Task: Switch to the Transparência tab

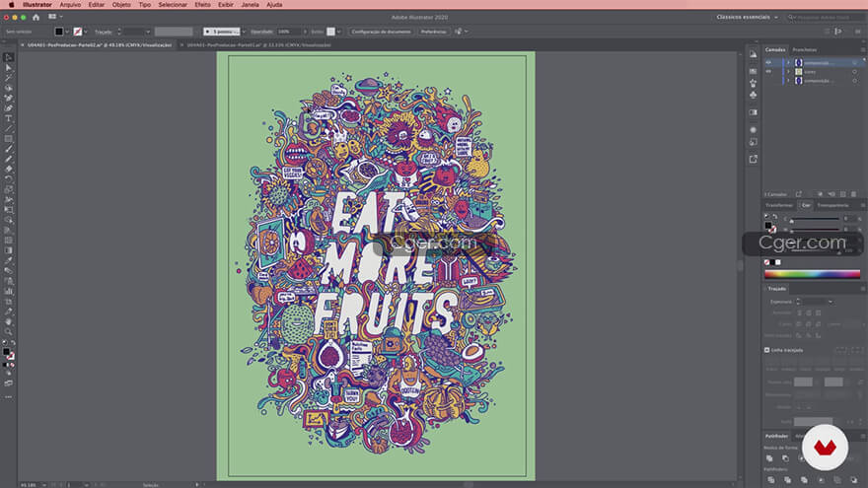Action: [x=832, y=205]
